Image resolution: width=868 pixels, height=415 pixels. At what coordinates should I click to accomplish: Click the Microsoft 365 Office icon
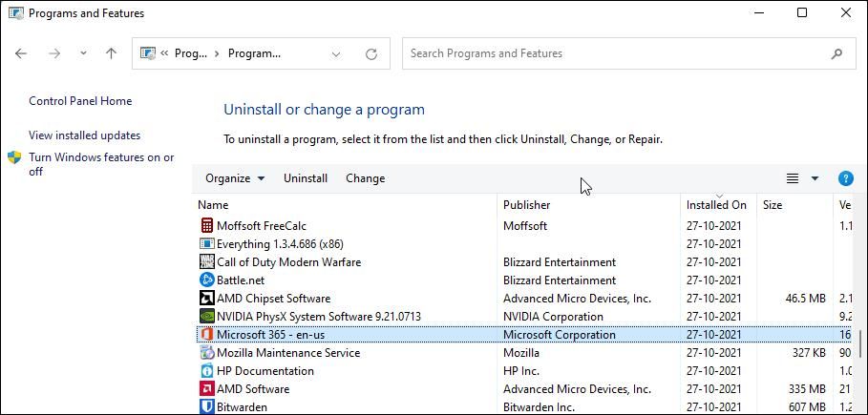206,335
